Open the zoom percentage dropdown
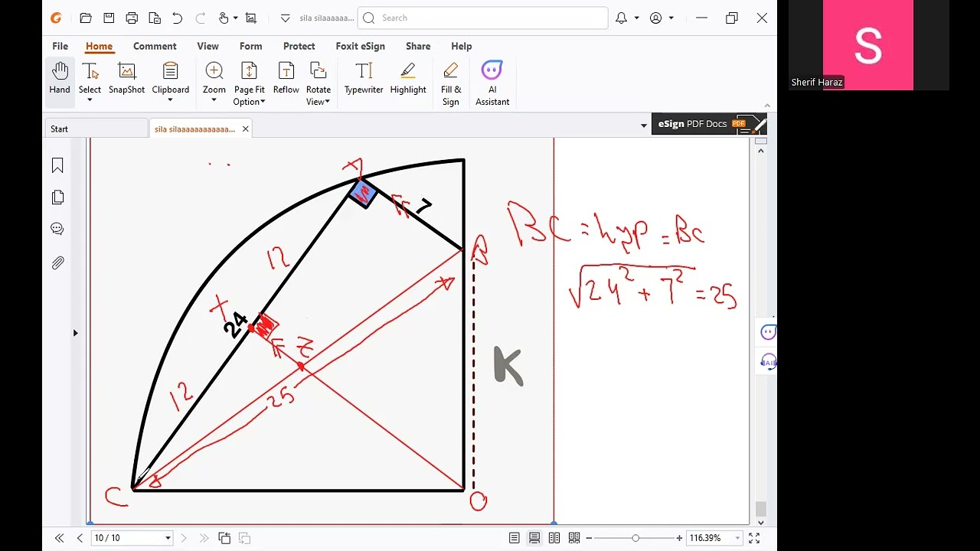The height and width of the screenshot is (551, 980). [737, 538]
